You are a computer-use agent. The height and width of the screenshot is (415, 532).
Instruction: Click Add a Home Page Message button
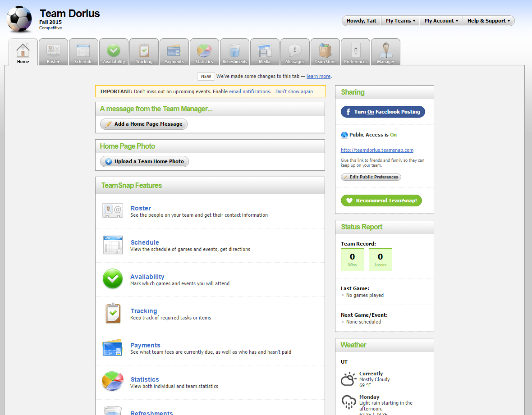click(x=144, y=124)
